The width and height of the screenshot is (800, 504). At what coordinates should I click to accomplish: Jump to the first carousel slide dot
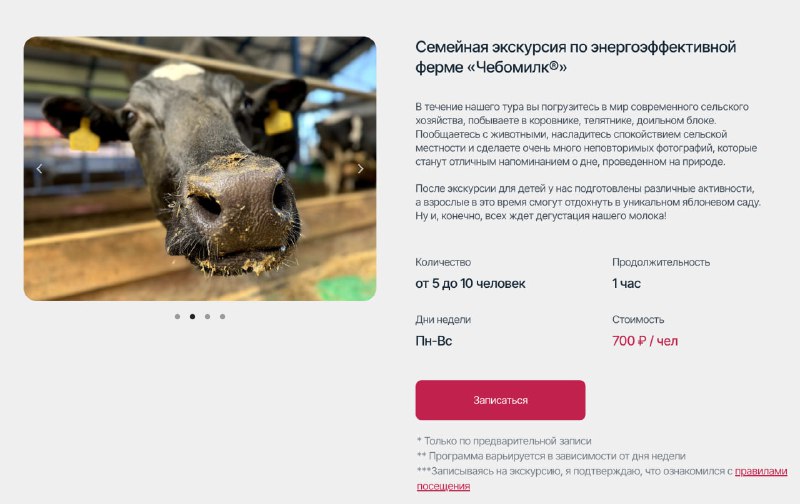click(x=177, y=317)
